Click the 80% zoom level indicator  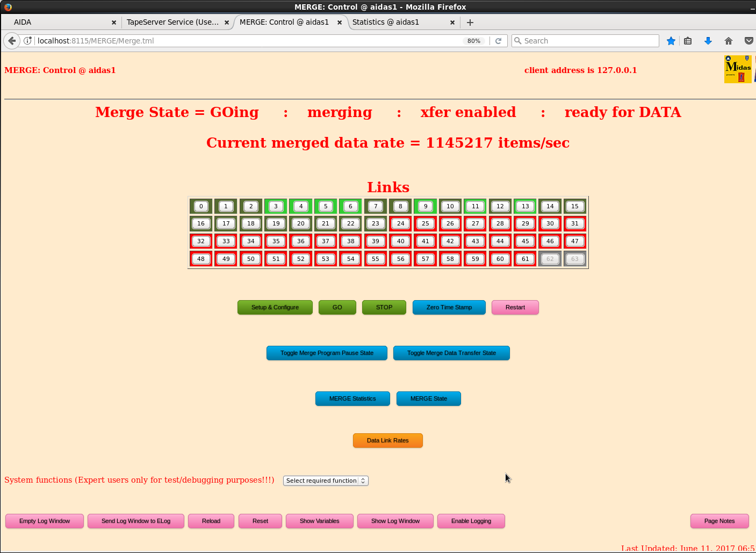tap(473, 41)
